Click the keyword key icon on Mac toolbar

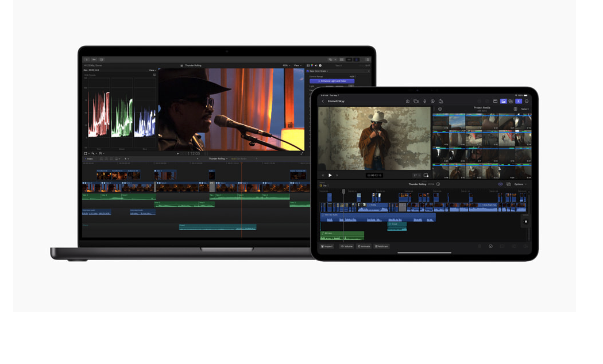94,60
